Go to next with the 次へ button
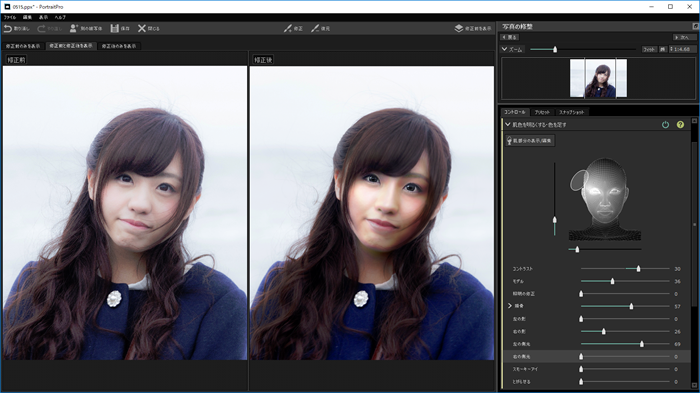This screenshot has height=393, width=700. (x=684, y=37)
